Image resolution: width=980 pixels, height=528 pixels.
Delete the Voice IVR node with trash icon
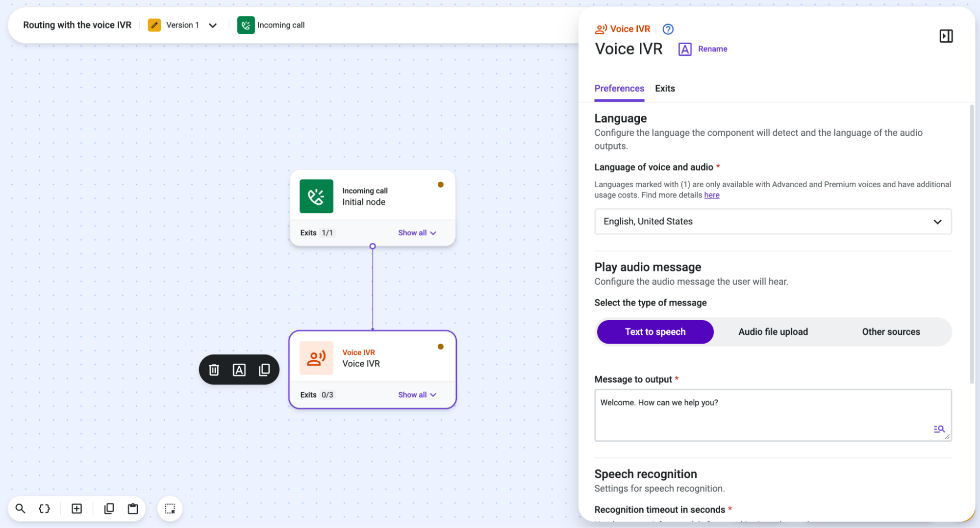click(x=214, y=370)
